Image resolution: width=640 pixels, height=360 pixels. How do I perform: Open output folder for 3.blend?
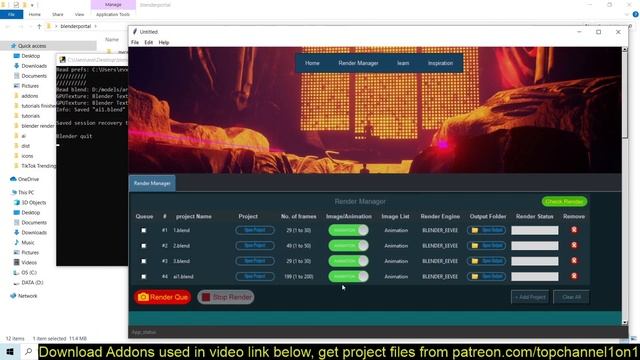pyautogui.click(x=487, y=261)
